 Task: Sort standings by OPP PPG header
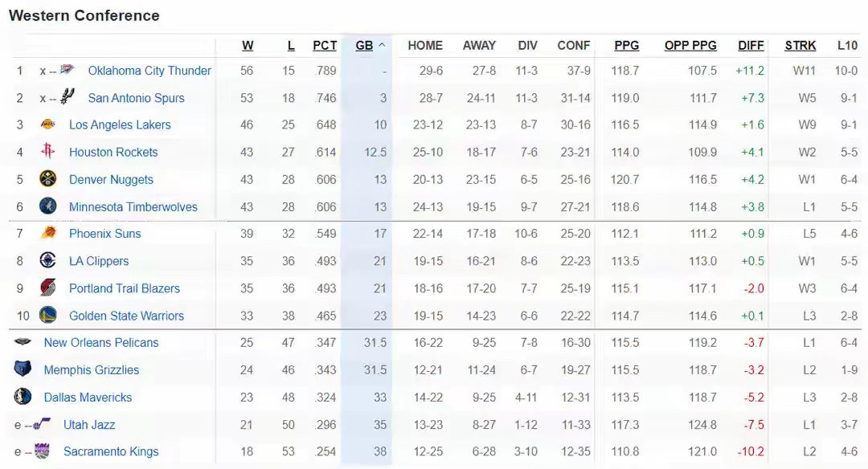[690, 46]
